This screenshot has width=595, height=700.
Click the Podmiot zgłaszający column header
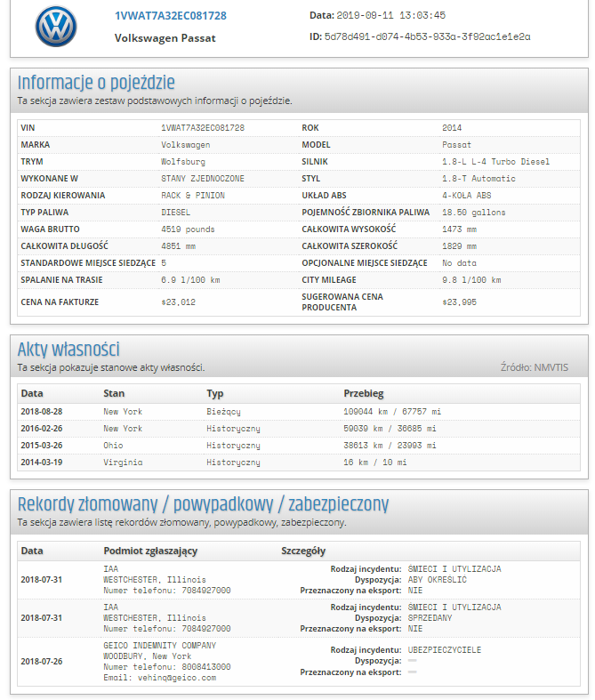(150, 551)
